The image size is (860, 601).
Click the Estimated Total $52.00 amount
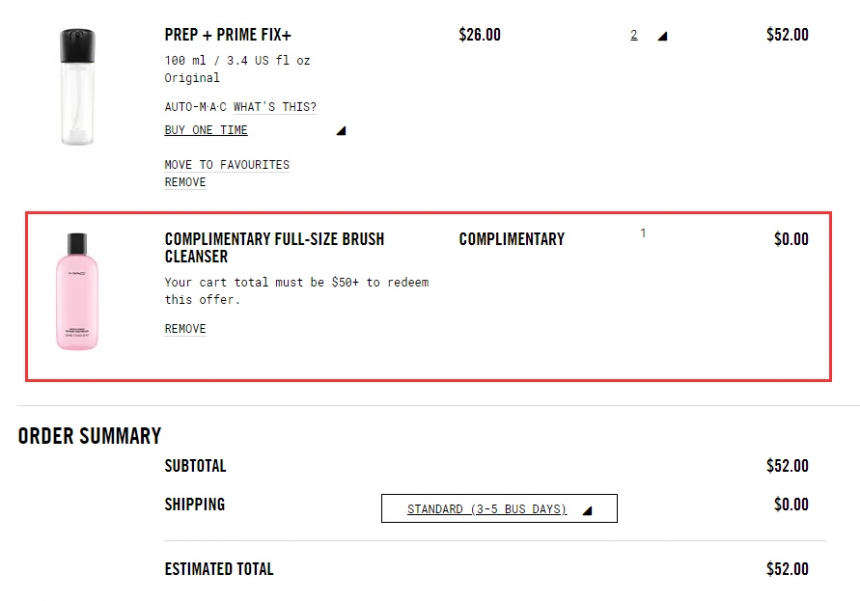(787, 569)
